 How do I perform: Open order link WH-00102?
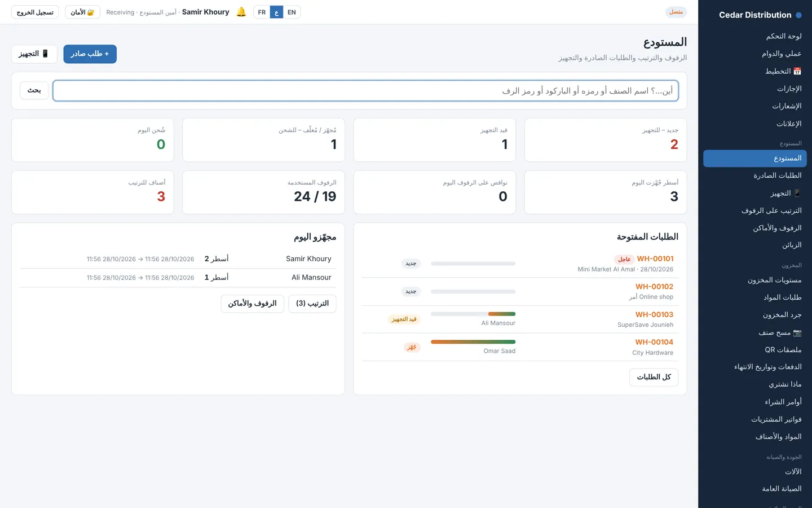(x=654, y=287)
